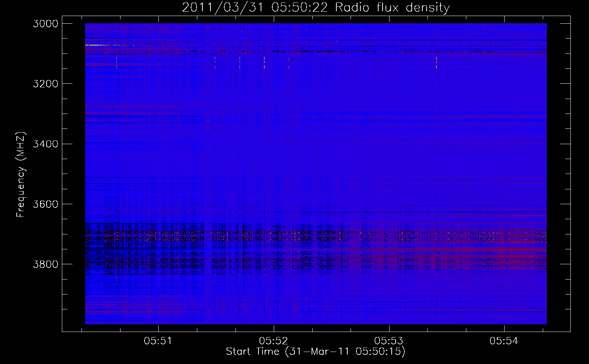Click the 3000 frequency axis label
This screenshot has height=364, width=589.
click(x=46, y=24)
